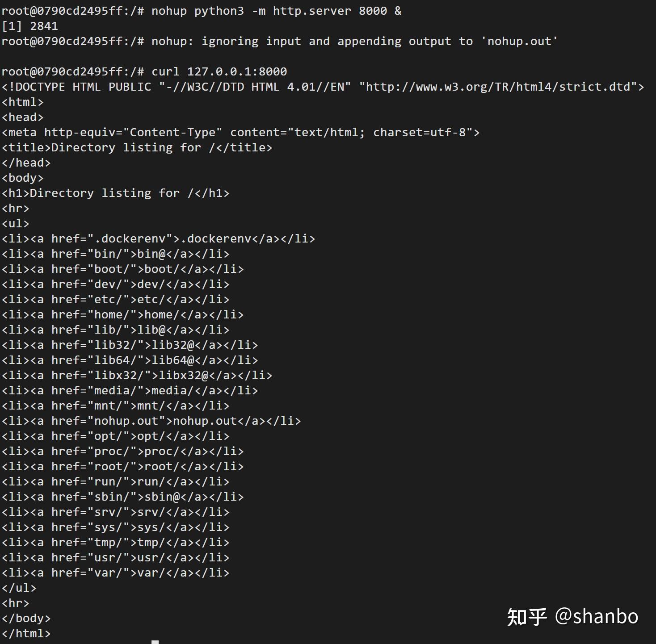Click the home/ directory entry line
656x644 pixels.
pyautogui.click(x=122, y=315)
